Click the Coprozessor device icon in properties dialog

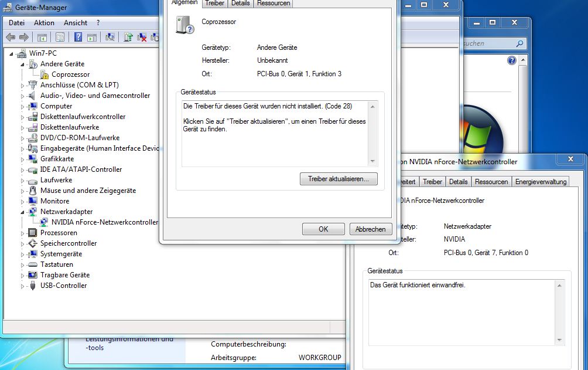point(185,25)
